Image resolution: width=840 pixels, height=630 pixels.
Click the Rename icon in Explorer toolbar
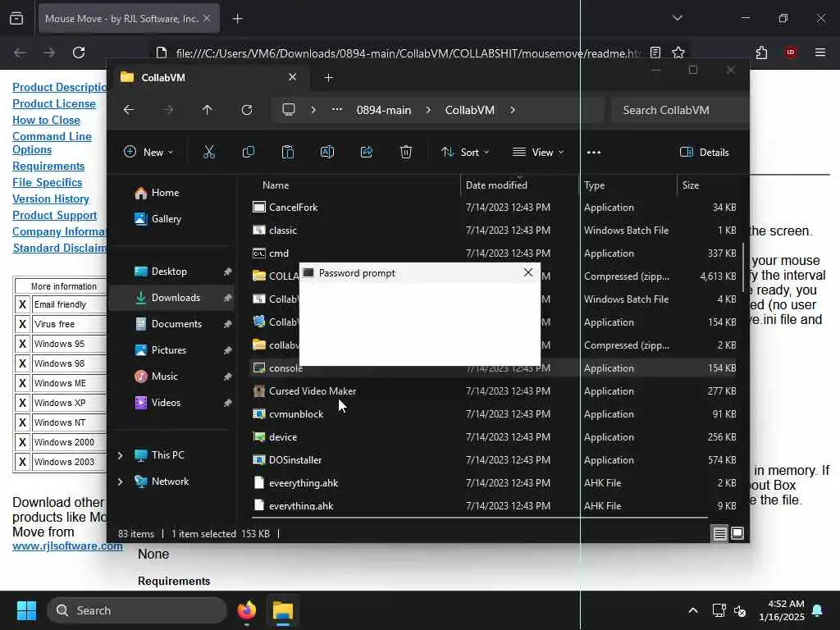point(326,152)
